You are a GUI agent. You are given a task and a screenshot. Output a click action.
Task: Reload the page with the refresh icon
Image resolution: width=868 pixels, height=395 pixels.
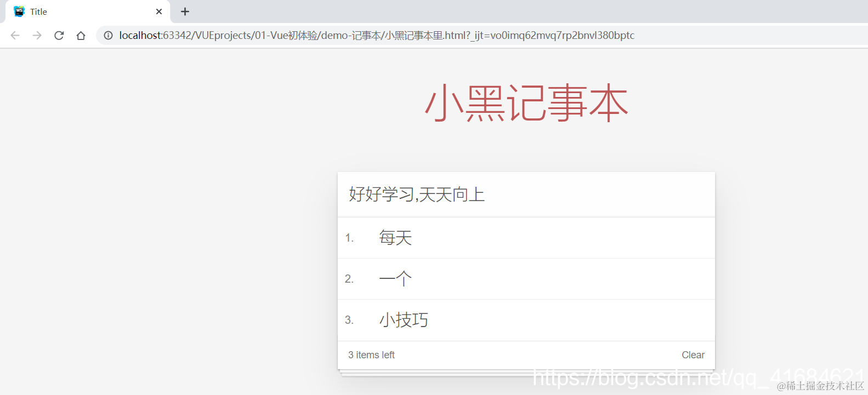click(59, 36)
